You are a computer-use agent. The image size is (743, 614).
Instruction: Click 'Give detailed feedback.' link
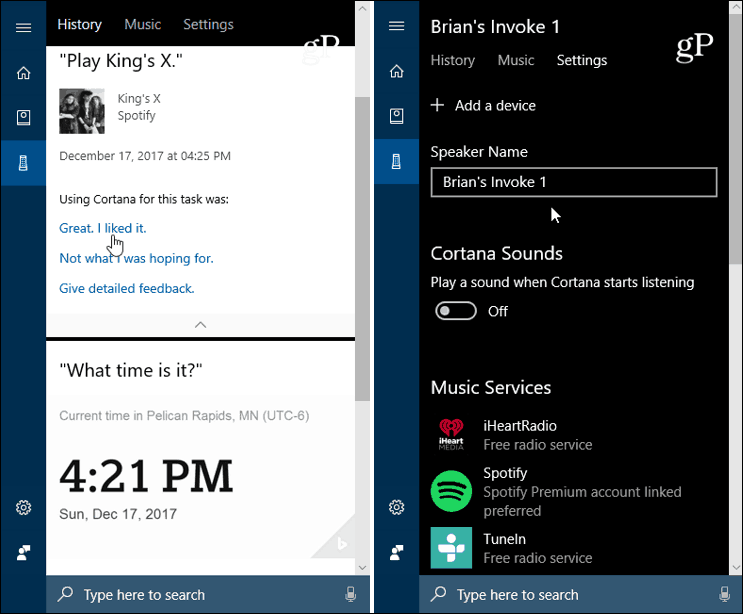tap(127, 288)
